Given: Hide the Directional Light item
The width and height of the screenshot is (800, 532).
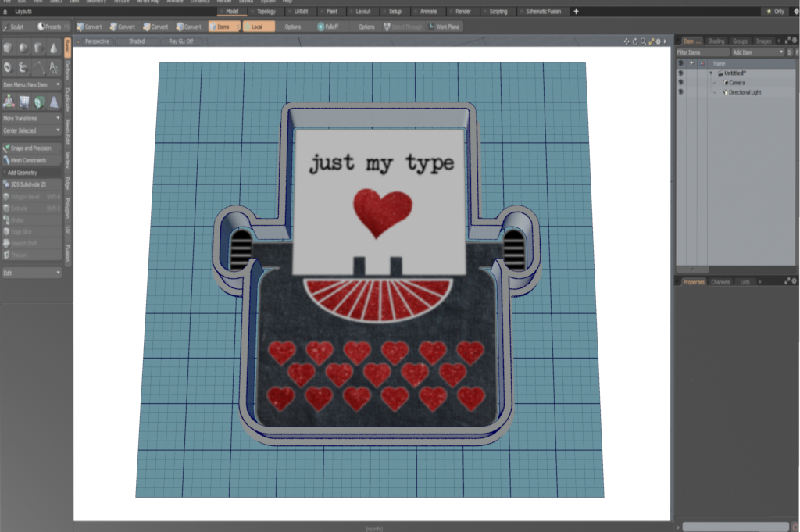Looking at the screenshot, I should click(680, 92).
